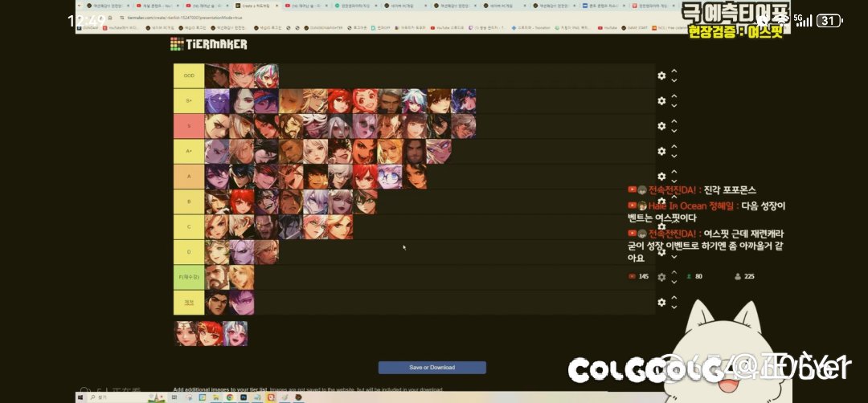
Task: Move the S+ row up with chevron
Action: [x=674, y=97]
